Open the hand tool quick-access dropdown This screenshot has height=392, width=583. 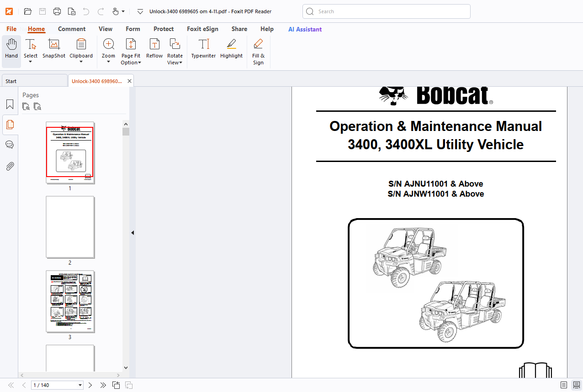pyautogui.click(x=123, y=11)
